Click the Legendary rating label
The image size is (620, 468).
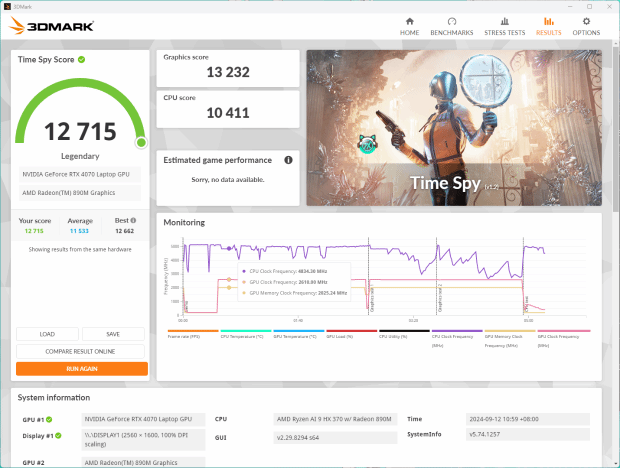point(80,156)
